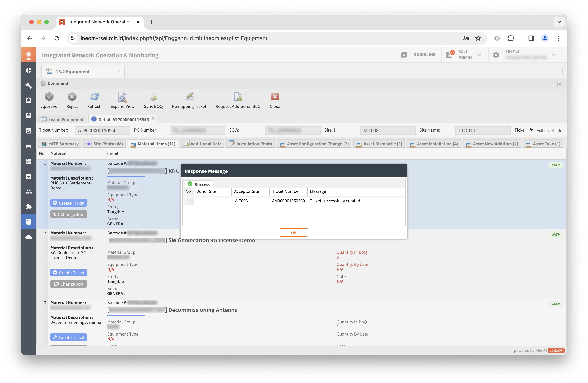The image size is (588, 383).
Task: Open the wrench tools sidebar icon
Action: point(29,85)
